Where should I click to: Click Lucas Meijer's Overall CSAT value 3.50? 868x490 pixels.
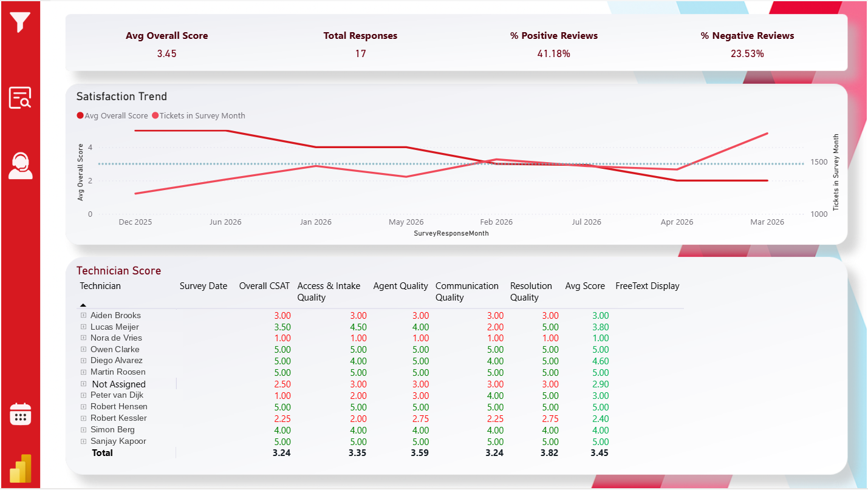282,327
